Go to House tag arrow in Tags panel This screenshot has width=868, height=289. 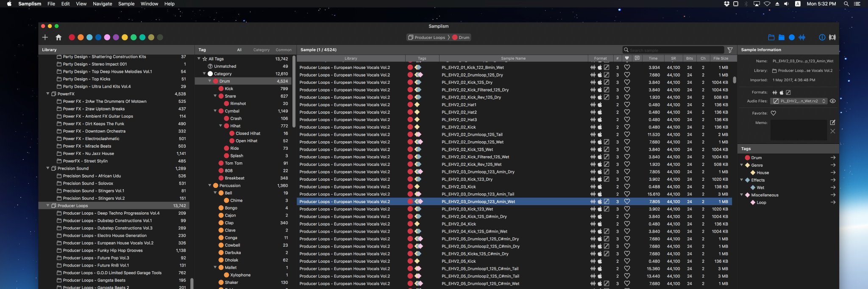click(x=833, y=173)
